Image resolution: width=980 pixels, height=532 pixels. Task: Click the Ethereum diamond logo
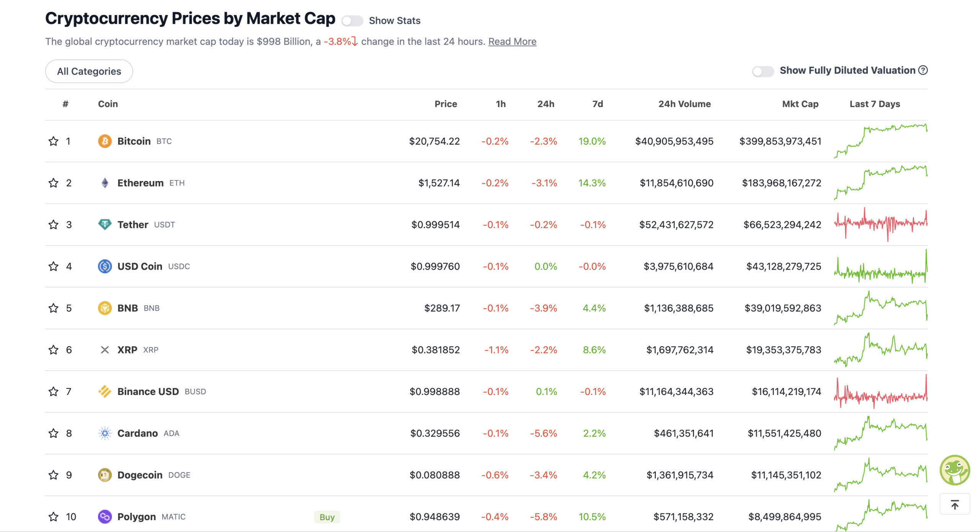(105, 183)
